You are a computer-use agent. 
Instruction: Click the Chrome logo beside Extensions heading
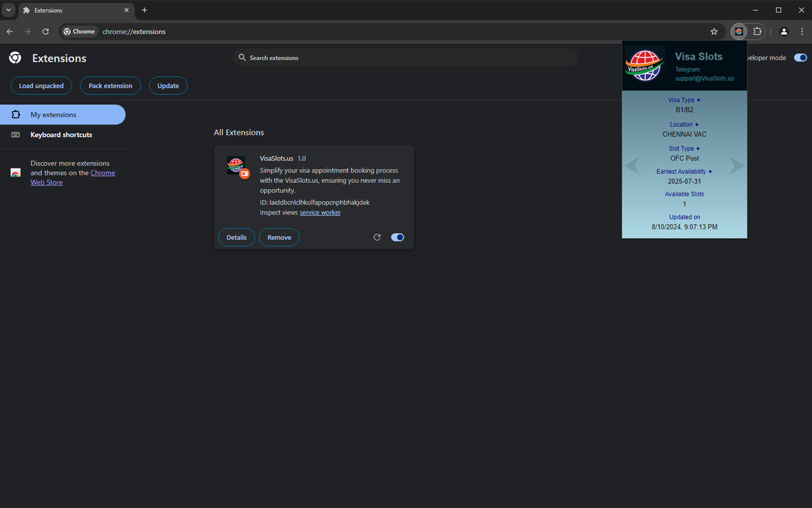15,58
